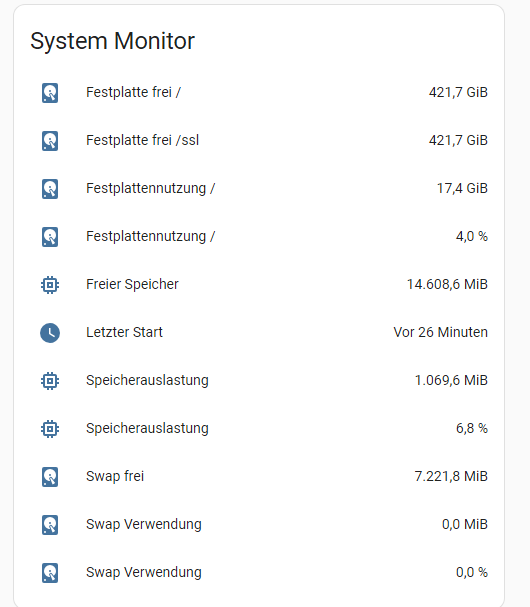Click the disk icon beside Swap frei
530x607 pixels.
tap(50, 477)
